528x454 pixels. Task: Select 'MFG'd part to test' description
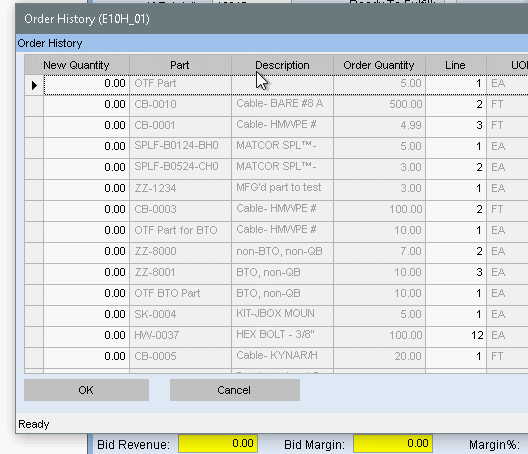point(283,190)
